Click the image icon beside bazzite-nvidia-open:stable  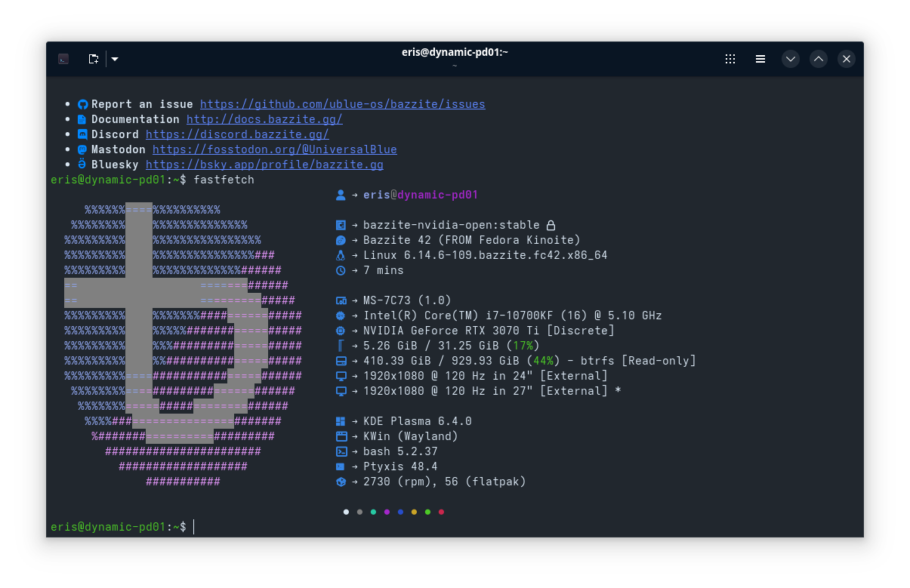point(341,225)
